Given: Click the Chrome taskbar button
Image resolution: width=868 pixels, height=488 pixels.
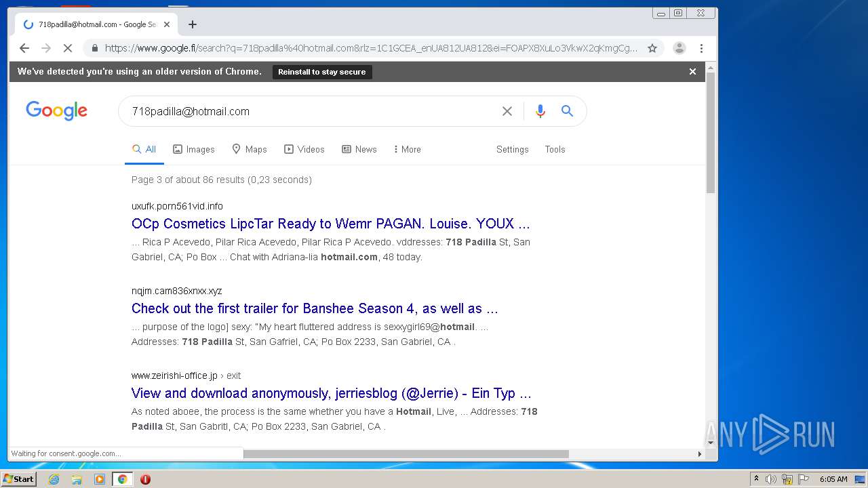Looking at the screenshot, I should pyautogui.click(x=122, y=479).
